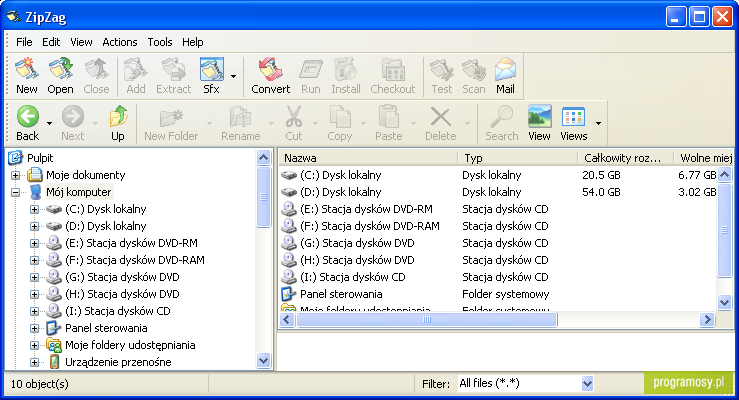Select (H:) Stacja dysków DVD in file list
This screenshot has height=400, width=739.
point(357,260)
